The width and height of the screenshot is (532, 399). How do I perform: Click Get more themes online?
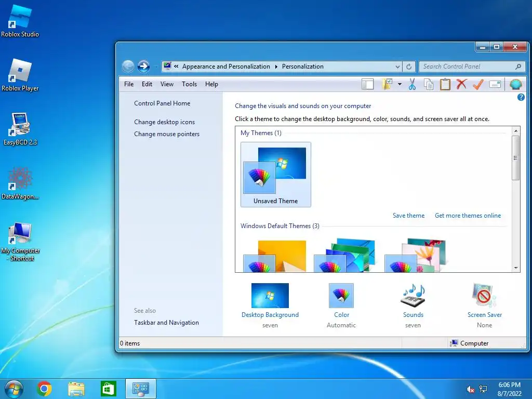click(x=468, y=216)
